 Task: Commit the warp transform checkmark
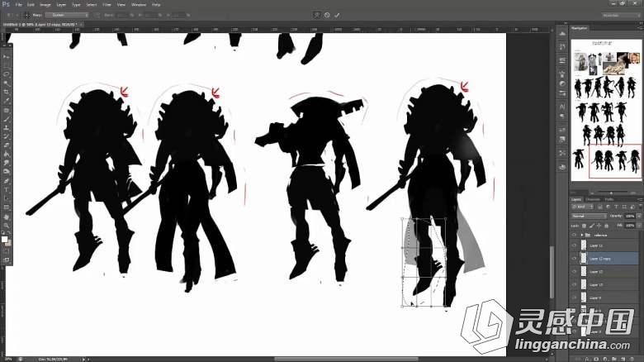337,15
